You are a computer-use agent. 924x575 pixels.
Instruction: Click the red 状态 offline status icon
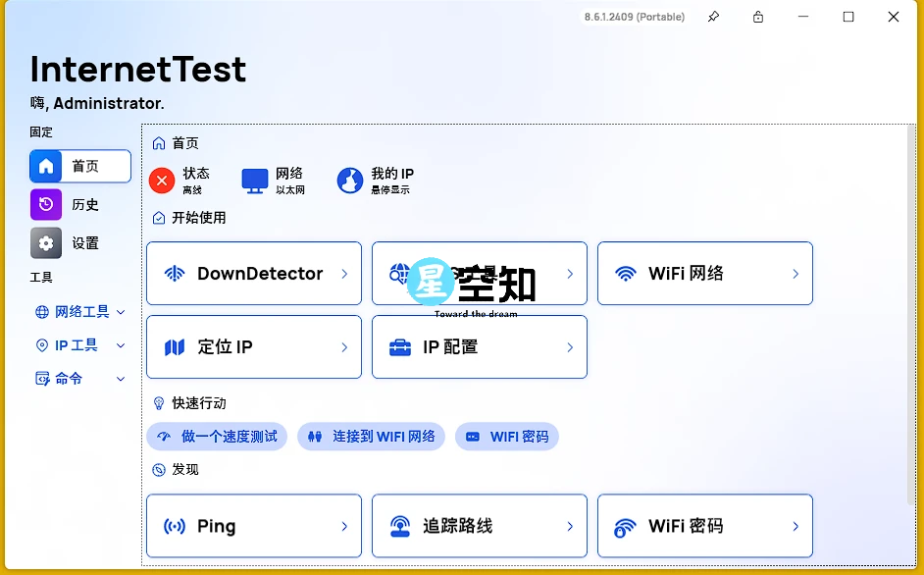pyautogui.click(x=161, y=180)
